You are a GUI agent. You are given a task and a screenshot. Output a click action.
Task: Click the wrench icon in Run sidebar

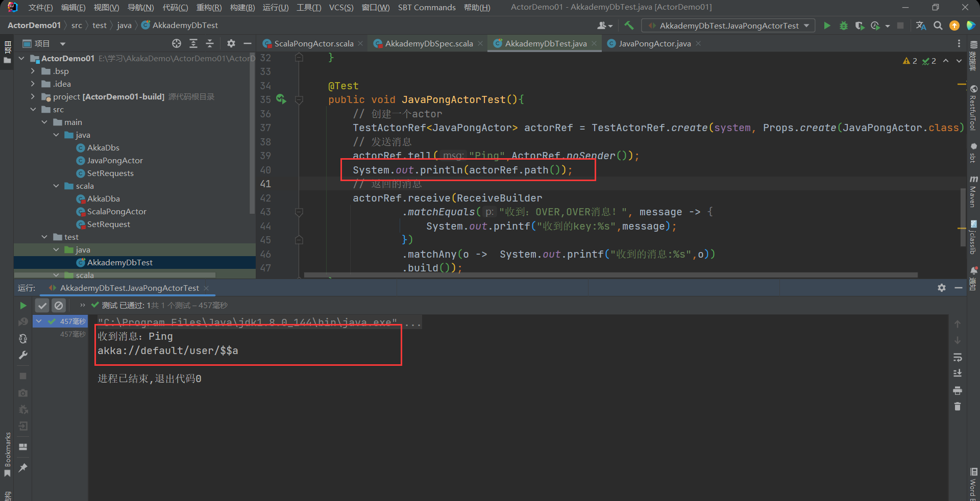point(23,356)
